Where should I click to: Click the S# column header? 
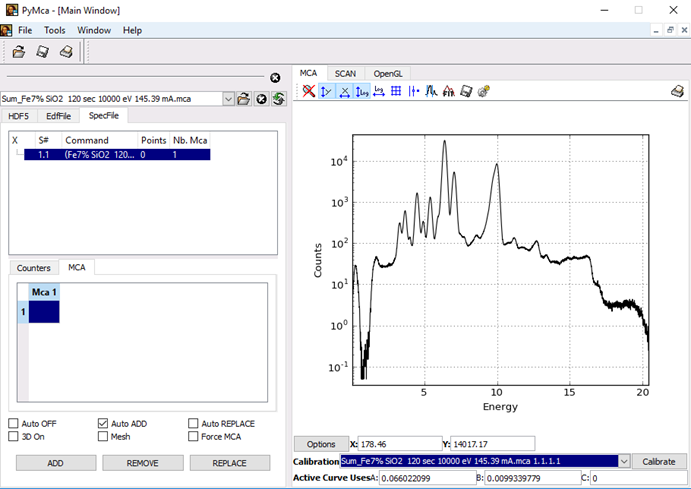click(48, 141)
